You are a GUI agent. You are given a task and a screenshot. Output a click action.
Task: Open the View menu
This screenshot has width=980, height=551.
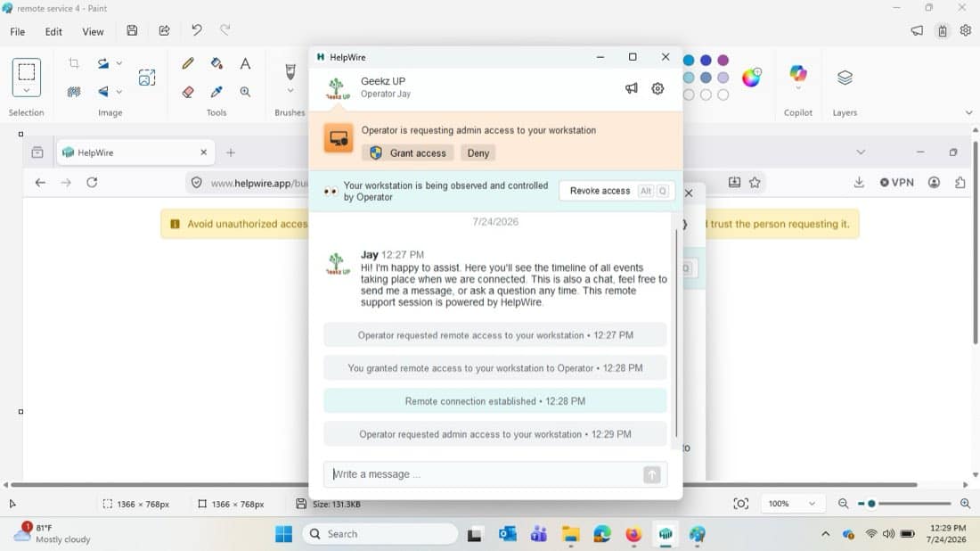93,32
